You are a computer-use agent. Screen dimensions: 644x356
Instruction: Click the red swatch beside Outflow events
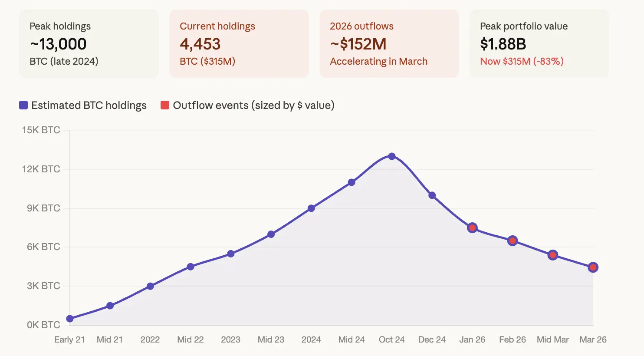[x=164, y=105]
